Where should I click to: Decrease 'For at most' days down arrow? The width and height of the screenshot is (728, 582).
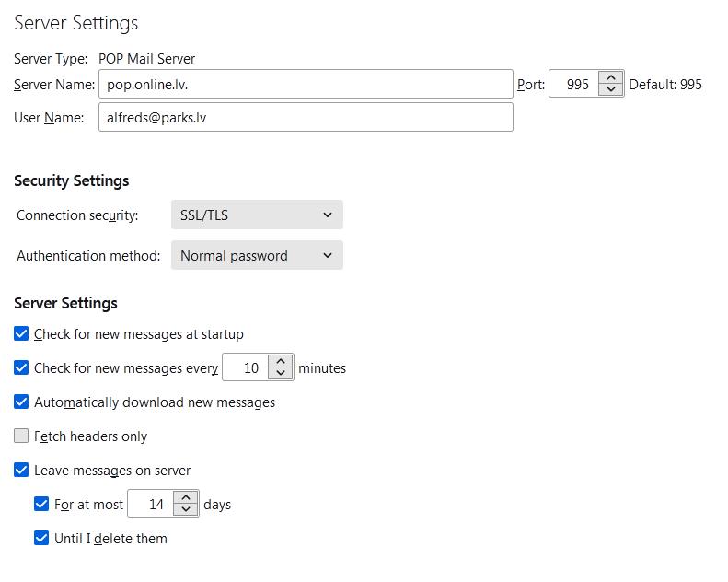coord(186,509)
